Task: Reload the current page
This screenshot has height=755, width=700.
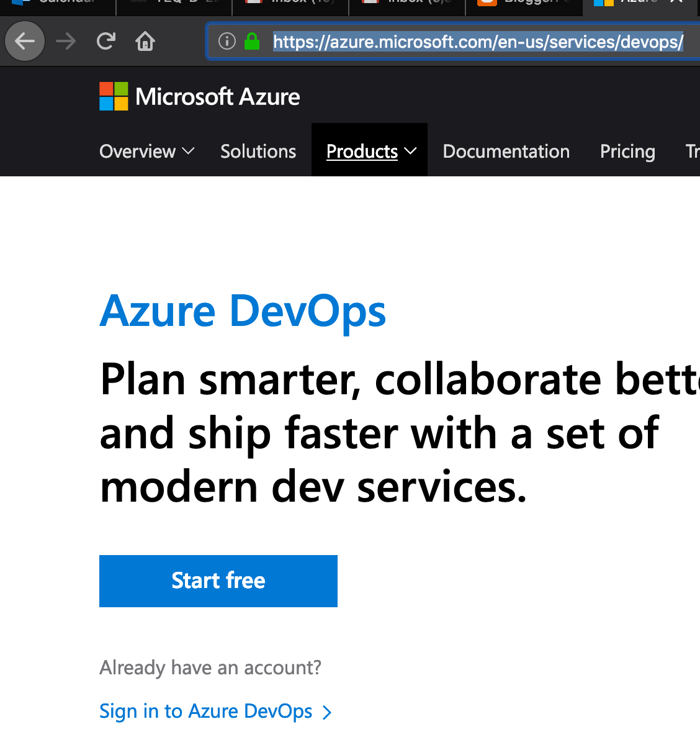Action: tap(105, 41)
